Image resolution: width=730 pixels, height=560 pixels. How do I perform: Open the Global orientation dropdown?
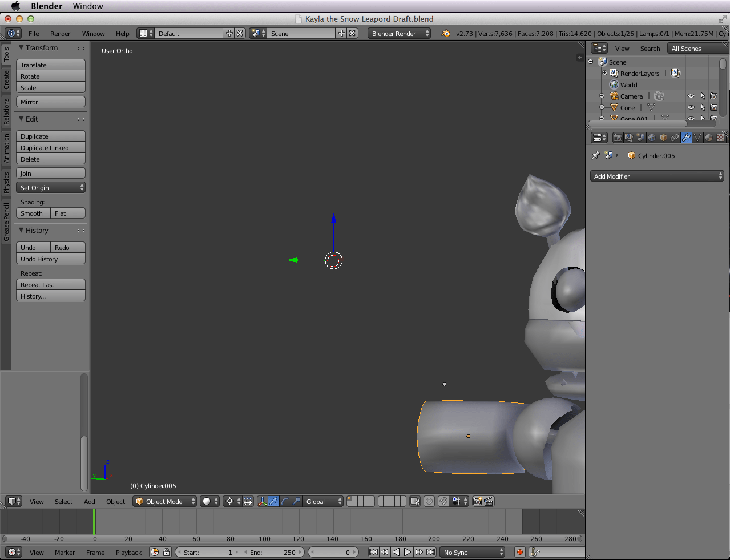pyautogui.click(x=323, y=501)
